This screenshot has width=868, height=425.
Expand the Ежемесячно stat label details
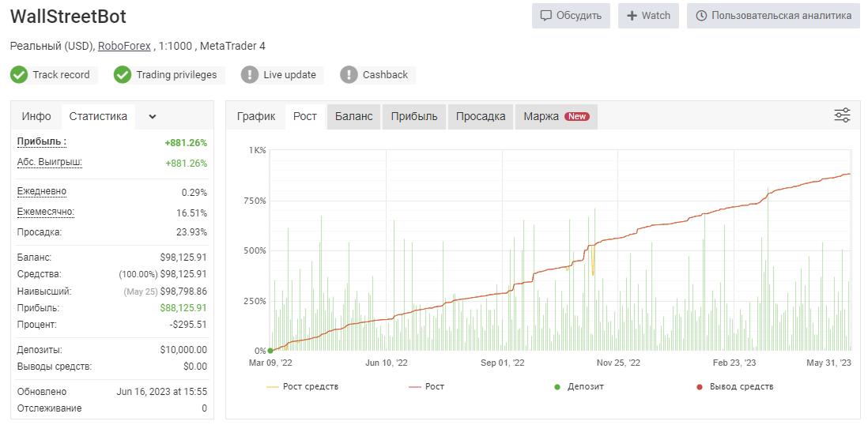pos(45,212)
